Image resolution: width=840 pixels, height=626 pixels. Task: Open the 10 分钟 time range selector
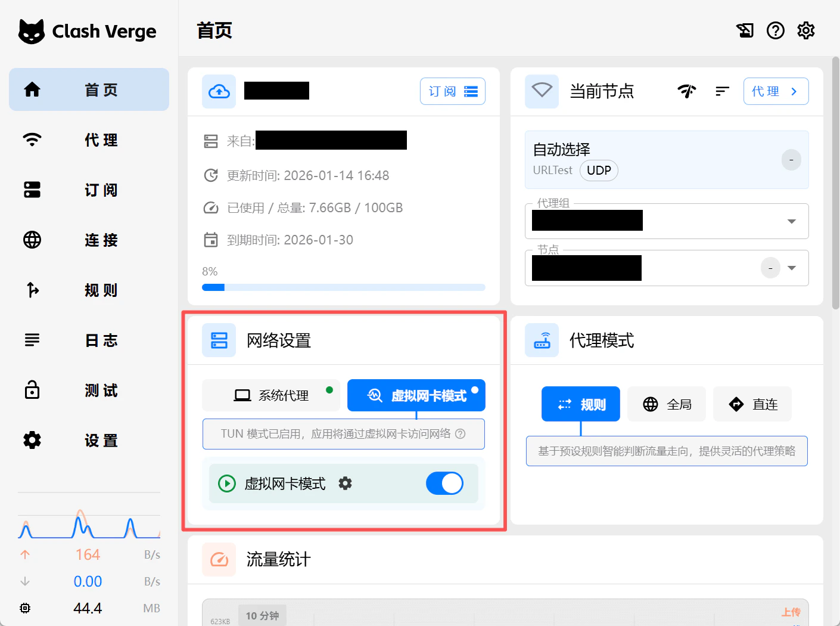[x=262, y=615]
